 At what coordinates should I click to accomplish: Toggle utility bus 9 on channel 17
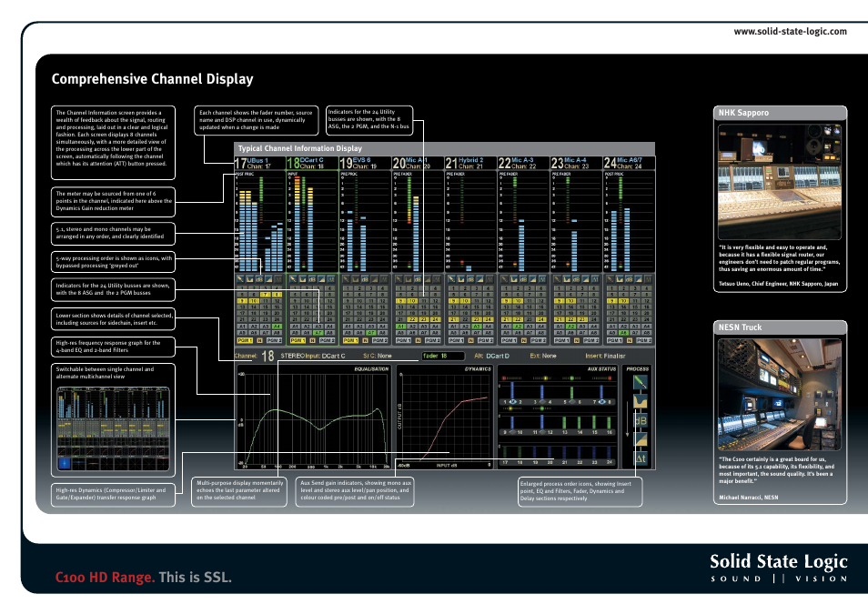coord(242,301)
